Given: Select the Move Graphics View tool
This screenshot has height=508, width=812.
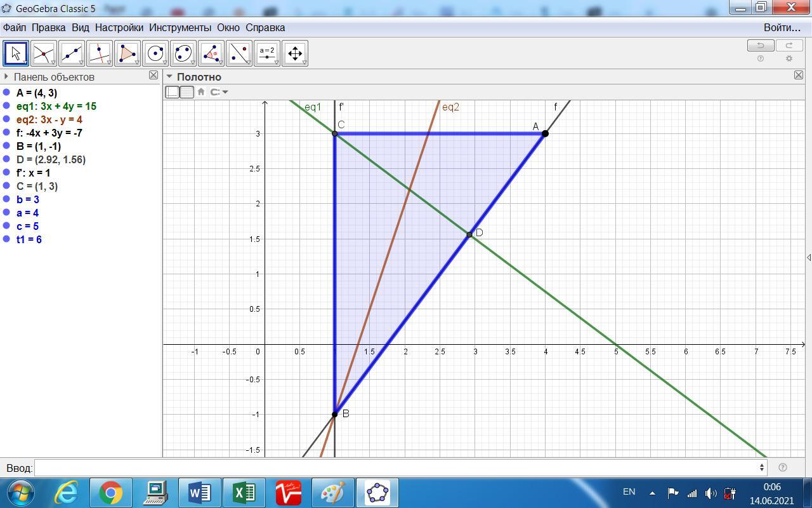Looking at the screenshot, I should point(295,53).
